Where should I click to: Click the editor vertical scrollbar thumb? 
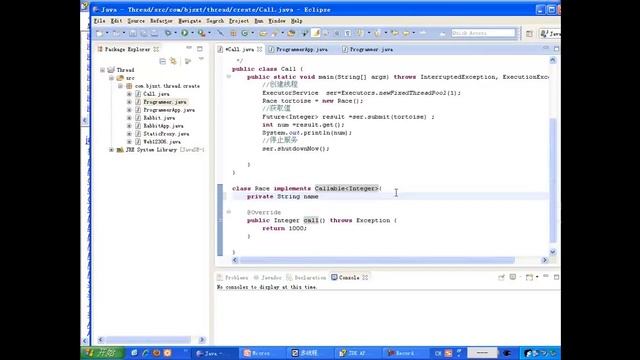coord(553,180)
